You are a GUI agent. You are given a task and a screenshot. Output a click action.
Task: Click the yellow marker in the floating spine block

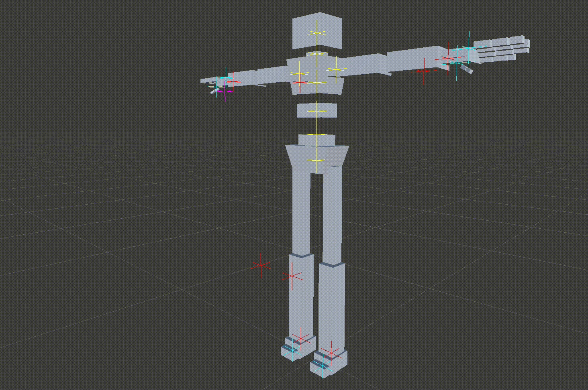click(317, 110)
